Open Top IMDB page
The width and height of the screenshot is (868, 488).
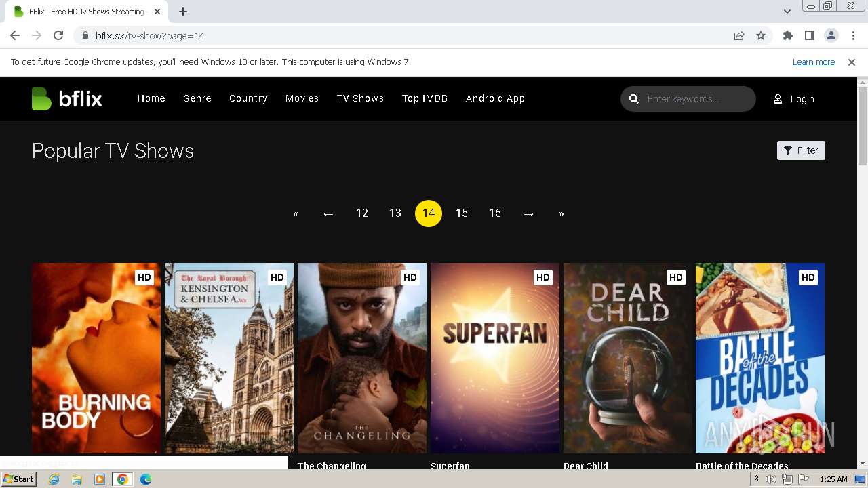425,98
